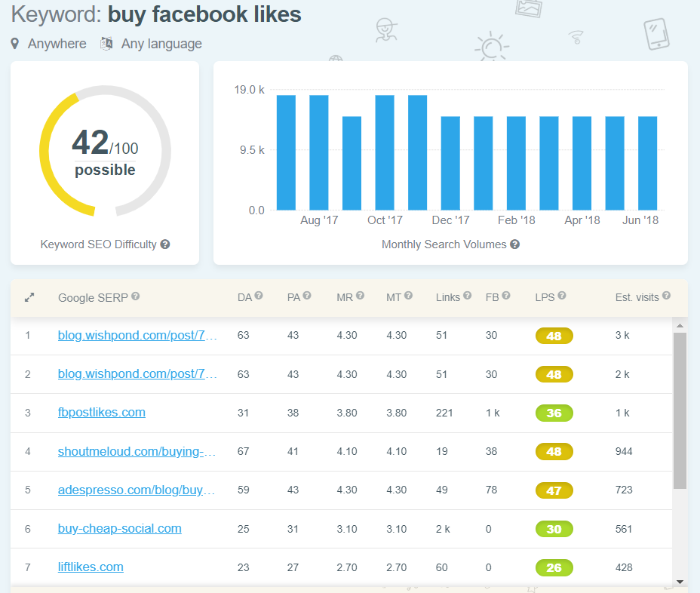This screenshot has width=700, height=593.
Task: Click the location pin icon beside Anywhere
Action: (x=15, y=44)
